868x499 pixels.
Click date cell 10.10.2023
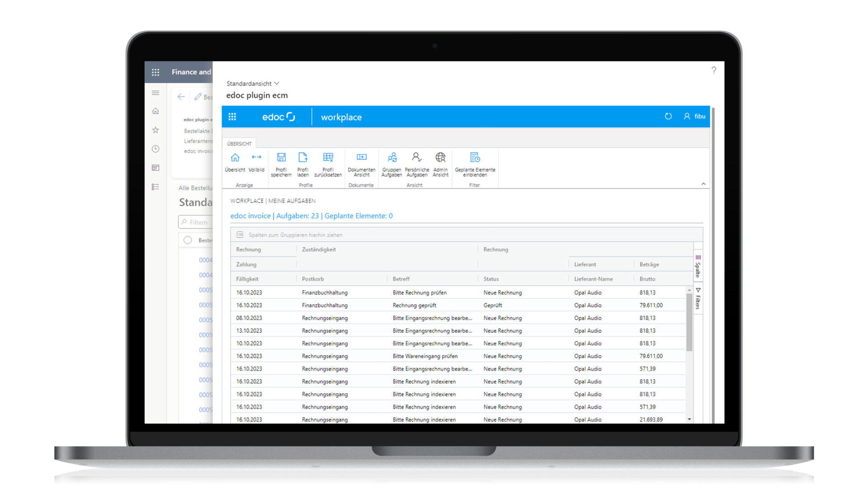point(249,344)
